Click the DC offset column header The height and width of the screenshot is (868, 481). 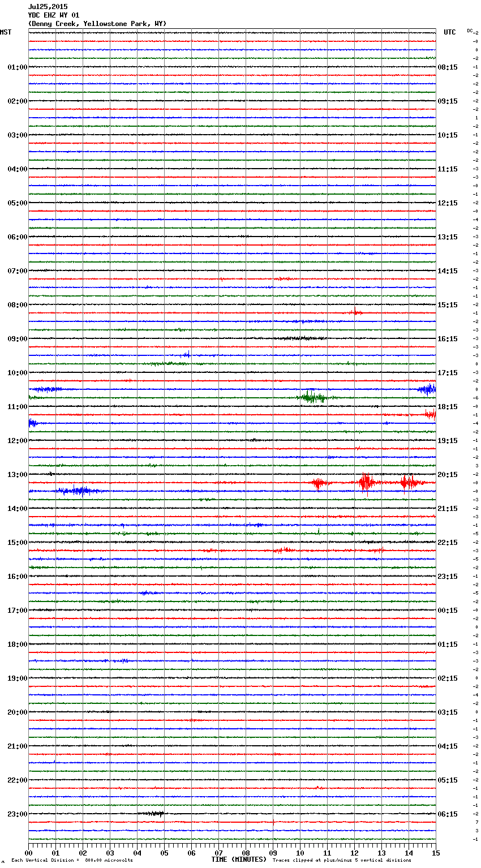[471, 31]
